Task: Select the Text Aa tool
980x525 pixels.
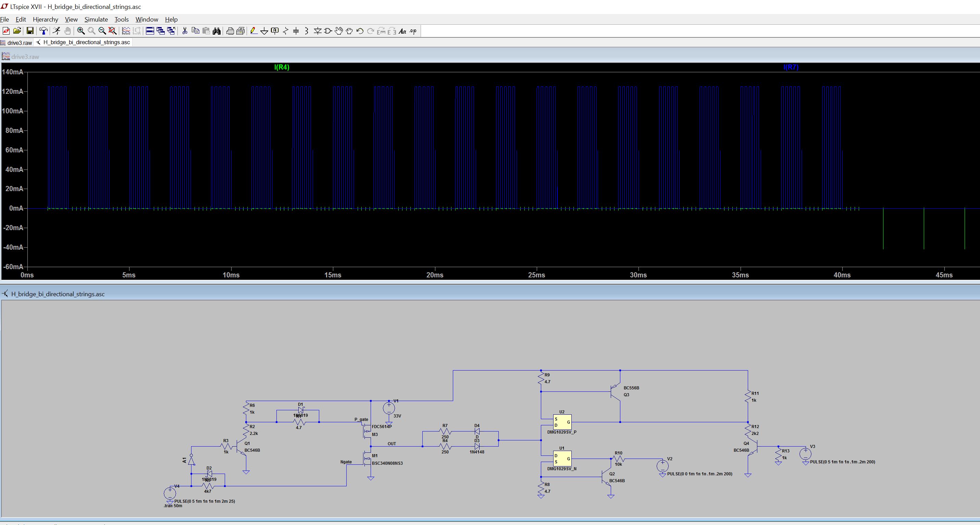Action: point(402,31)
